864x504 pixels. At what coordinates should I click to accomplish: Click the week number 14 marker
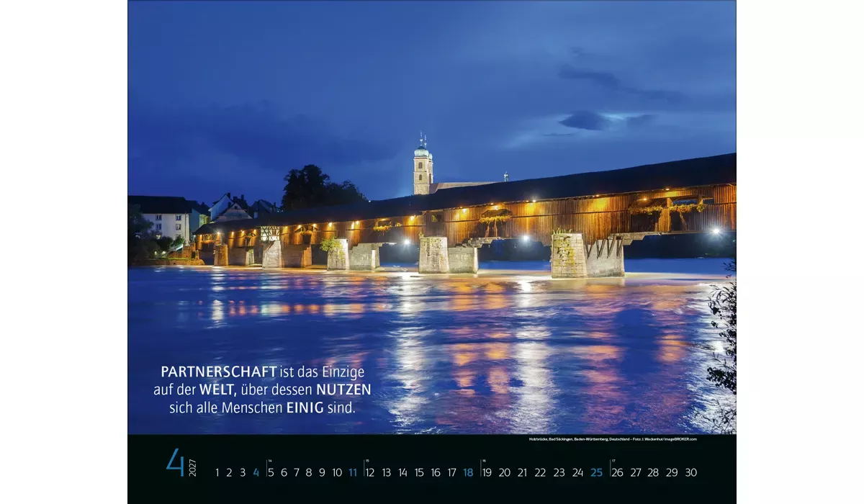tap(269, 459)
